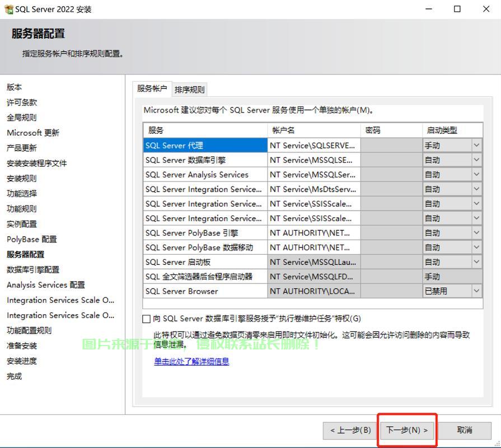Go to Microsoft 更新 step in sidebar
501x448 pixels.
33,133
